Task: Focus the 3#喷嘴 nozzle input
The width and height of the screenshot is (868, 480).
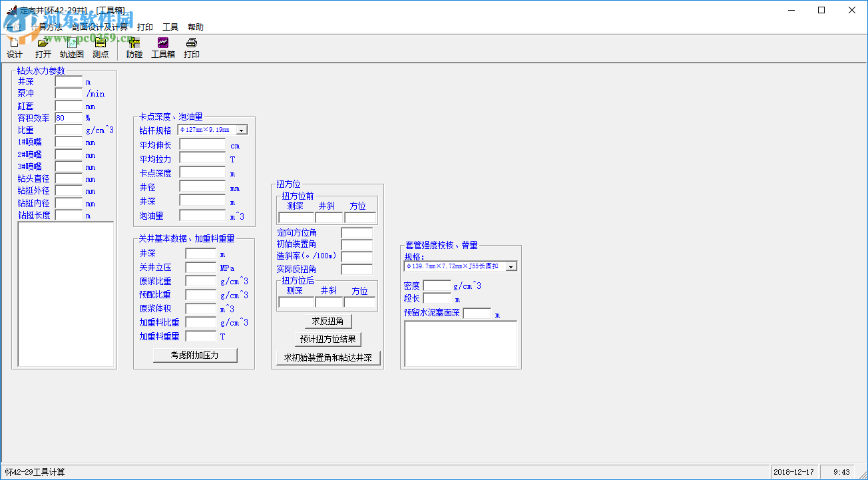Action: pyautogui.click(x=69, y=166)
